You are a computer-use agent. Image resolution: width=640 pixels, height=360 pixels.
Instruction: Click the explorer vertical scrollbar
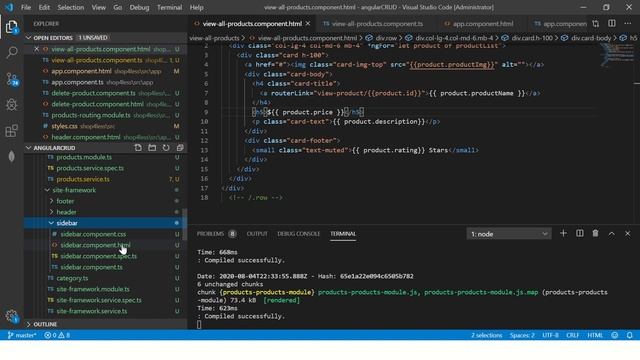(x=185, y=224)
